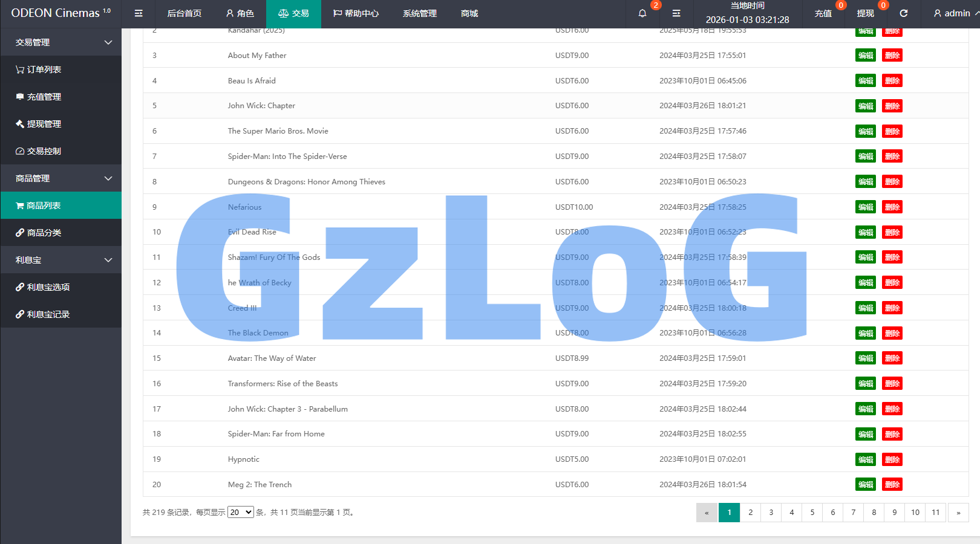Viewport: 980px width, 544px height.
Task: Open 交易控制 sidebar entry
Action: 44,151
